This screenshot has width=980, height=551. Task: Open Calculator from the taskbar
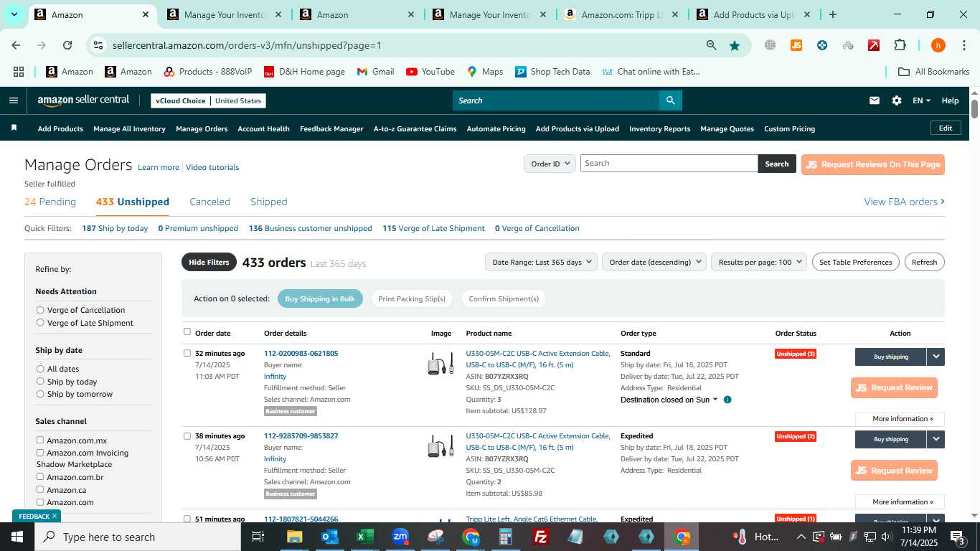coord(506,537)
